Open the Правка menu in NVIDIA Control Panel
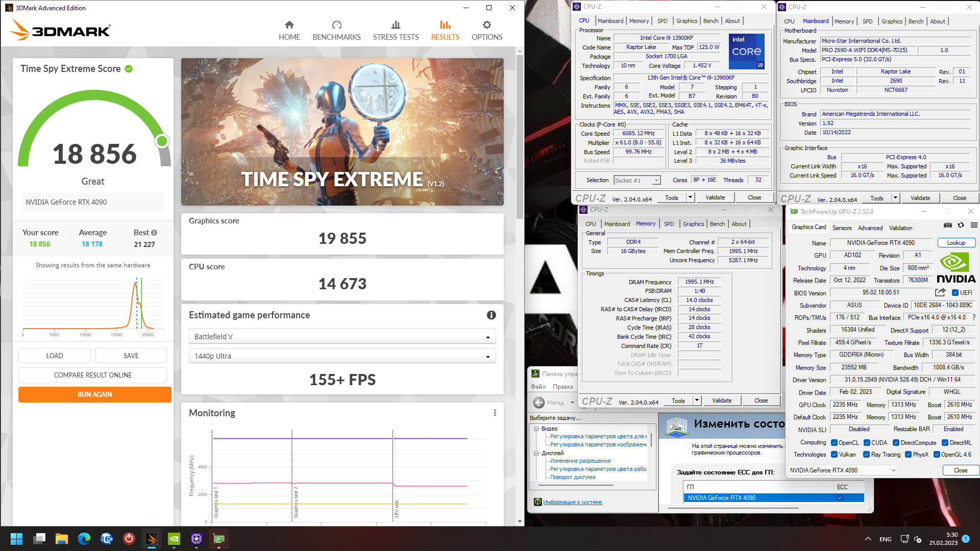This screenshot has width=980, height=551. click(x=562, y=387)
